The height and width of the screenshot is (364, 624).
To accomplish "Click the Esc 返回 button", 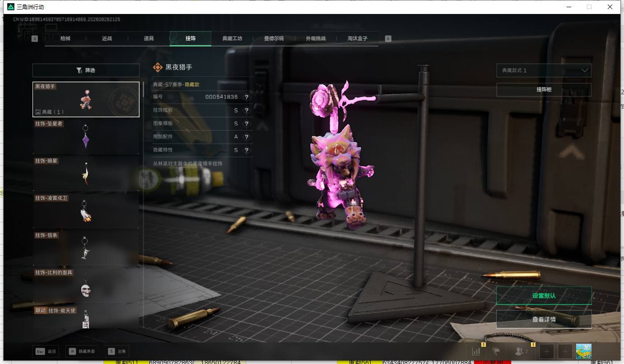I will pos(46,351).
